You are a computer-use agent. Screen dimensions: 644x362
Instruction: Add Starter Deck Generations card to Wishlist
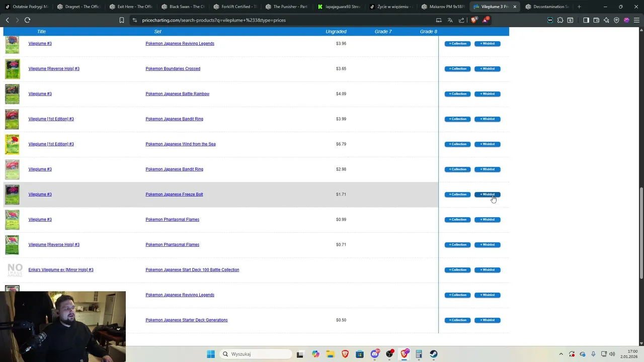(487, 320)
